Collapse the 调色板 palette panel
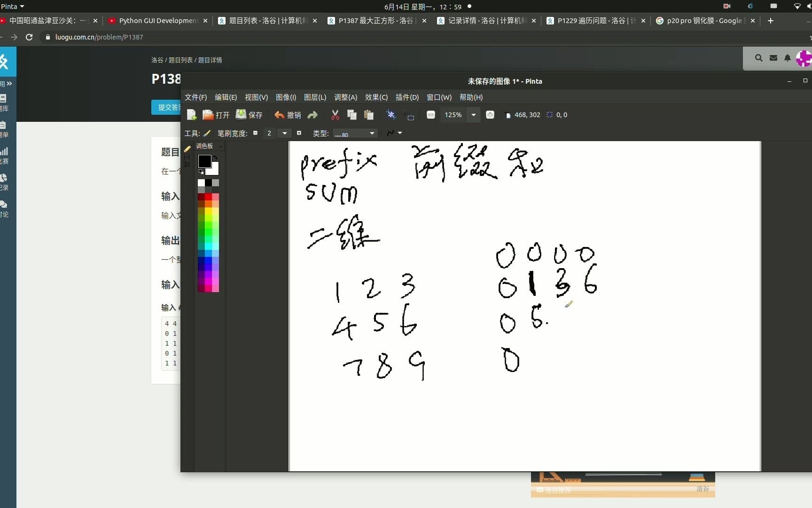 219,146
